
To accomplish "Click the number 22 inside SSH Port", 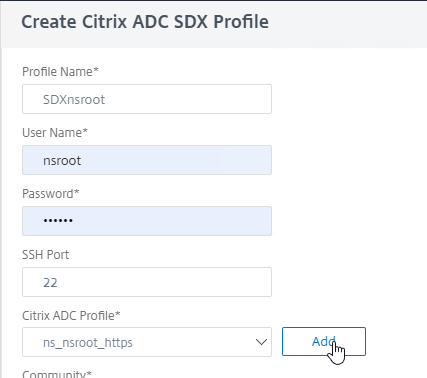I will [x=50, y=283].
